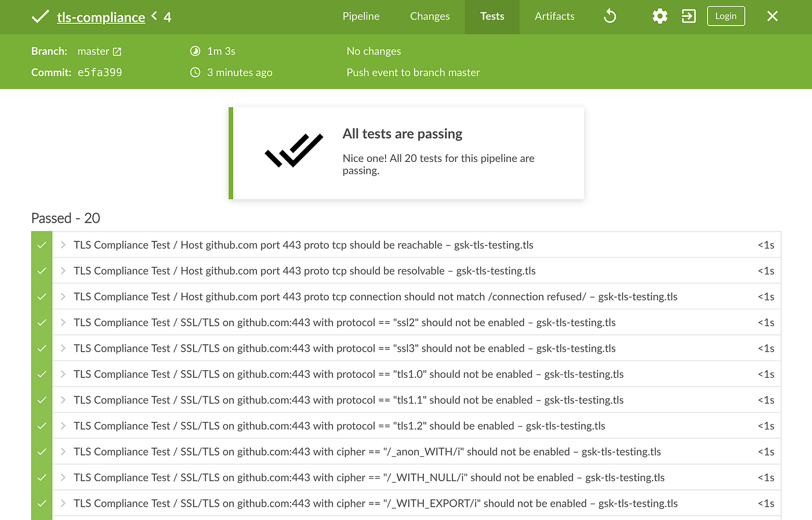This screenshot has height=520, width=812.
Task: Open the Changes tab
Action: (x=430, y=16)
